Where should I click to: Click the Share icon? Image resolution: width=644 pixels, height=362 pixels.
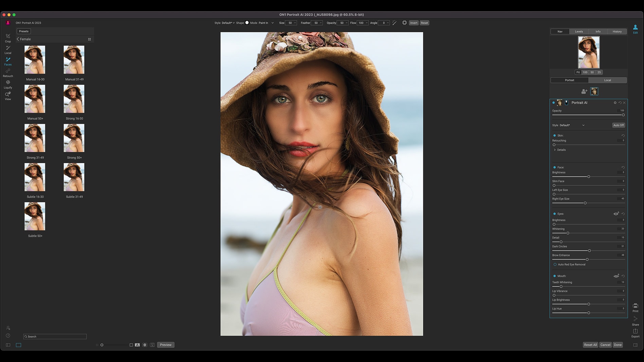635,321
